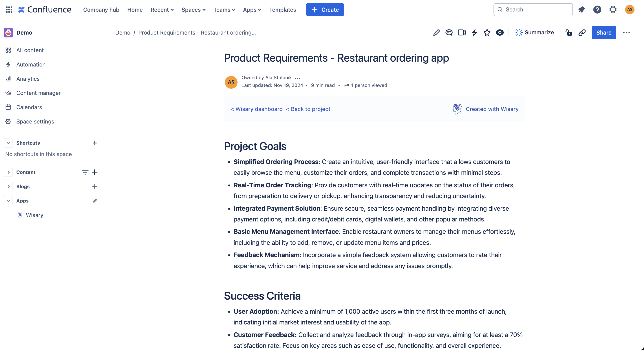Follow the Wisary dashboard link

[x=256, y=109]
